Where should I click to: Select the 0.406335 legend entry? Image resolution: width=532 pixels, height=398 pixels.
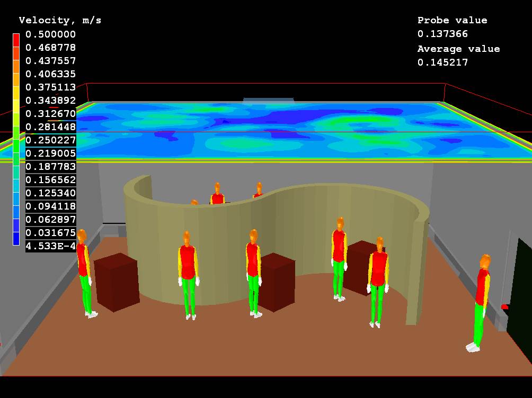50,74
